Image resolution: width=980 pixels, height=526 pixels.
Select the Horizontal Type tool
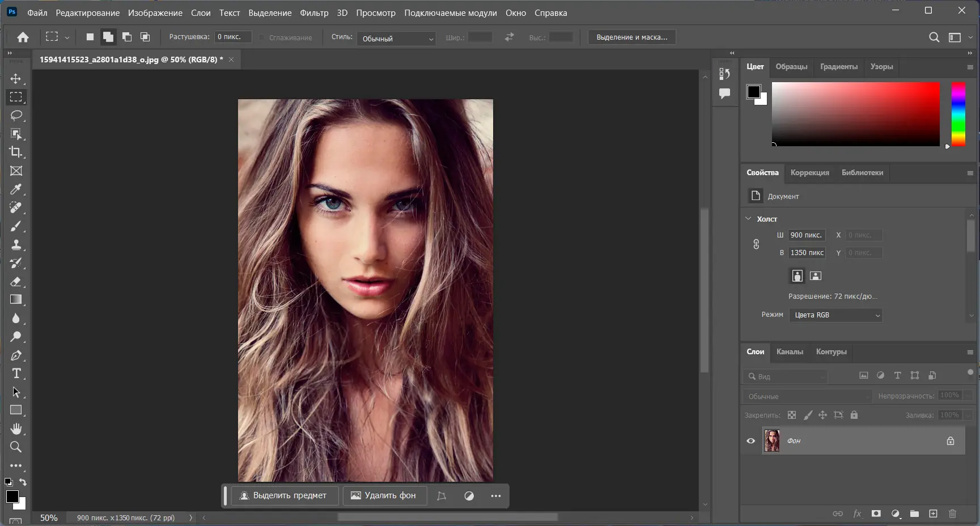tap(16, 374)
